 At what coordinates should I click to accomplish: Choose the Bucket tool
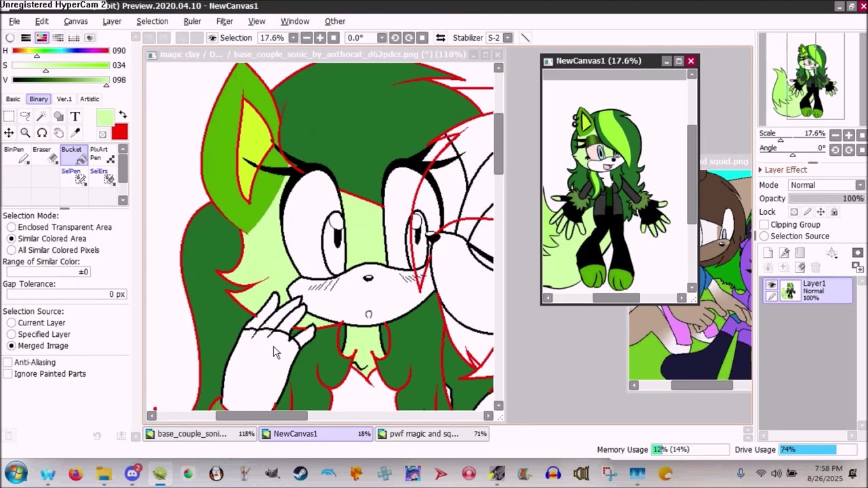tap(73, 155)
